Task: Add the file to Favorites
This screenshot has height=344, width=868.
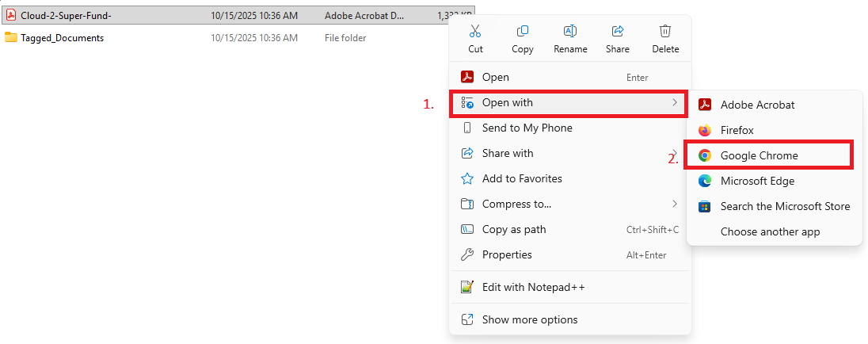Action: (522, 178)
